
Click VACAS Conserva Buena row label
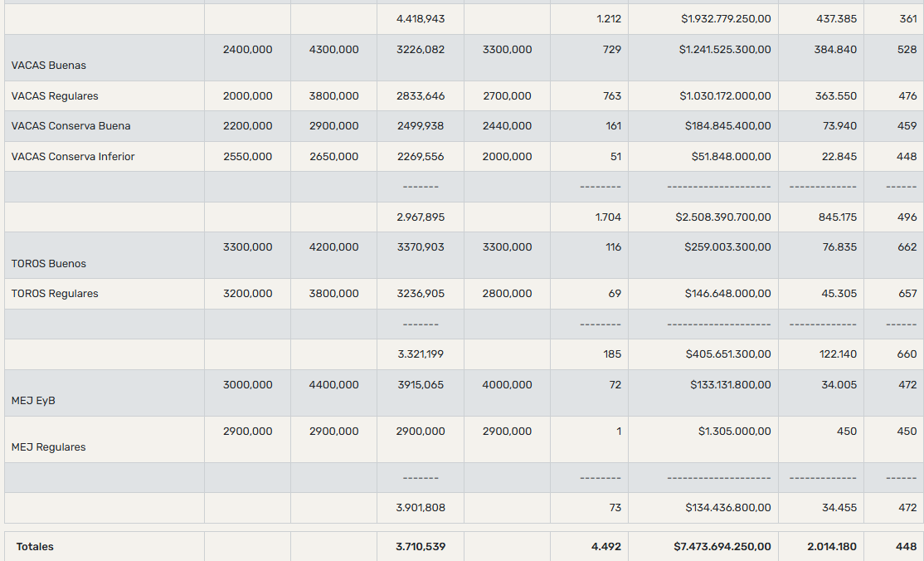pyautogui.click(x=71, y=126)
